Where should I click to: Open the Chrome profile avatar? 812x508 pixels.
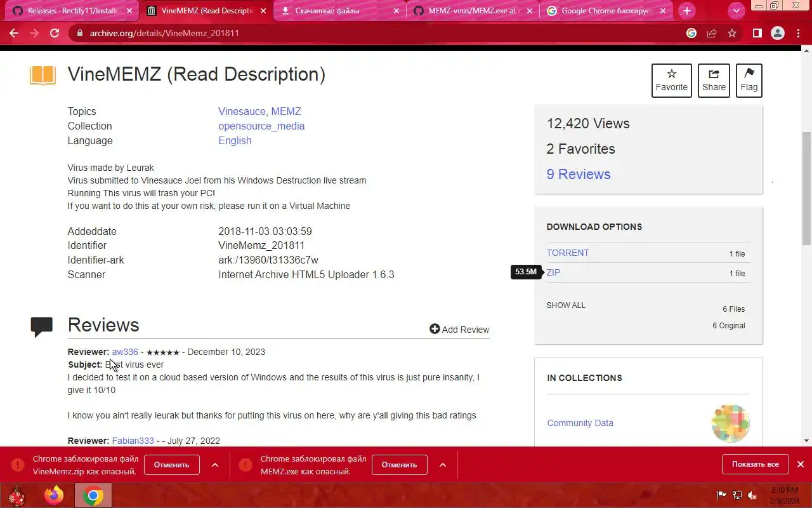click(x=777, y=33)
